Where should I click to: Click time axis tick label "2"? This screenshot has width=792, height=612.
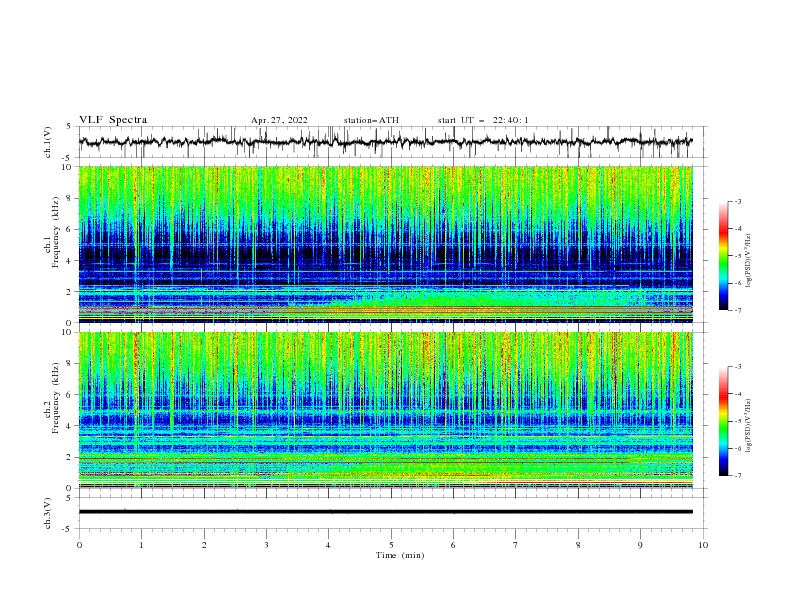tap(204, 545)
